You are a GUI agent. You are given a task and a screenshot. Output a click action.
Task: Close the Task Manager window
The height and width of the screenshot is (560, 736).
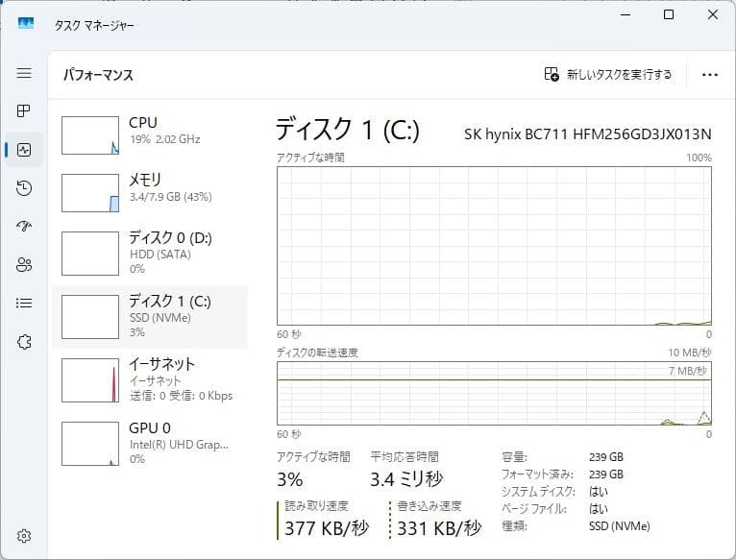pyautogui.click(x=713, y=15)
